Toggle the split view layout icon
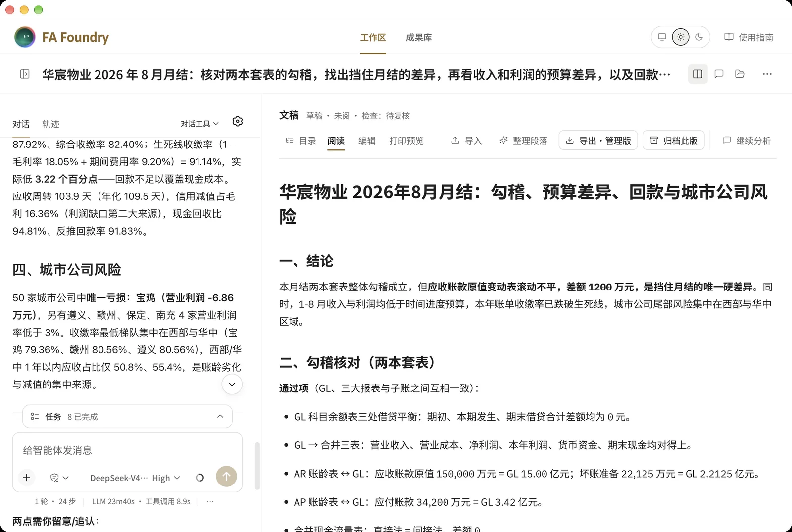 click(698, 74)
